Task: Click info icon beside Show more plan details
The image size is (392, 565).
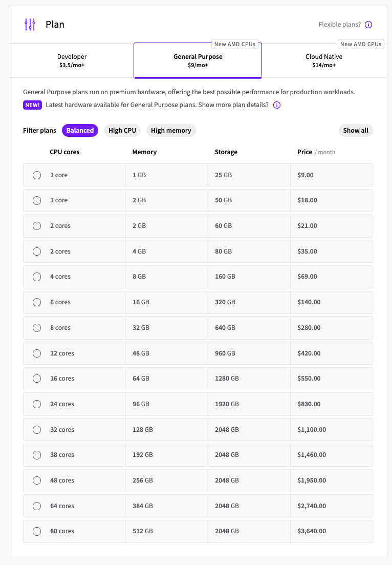Action: (277, 105)
